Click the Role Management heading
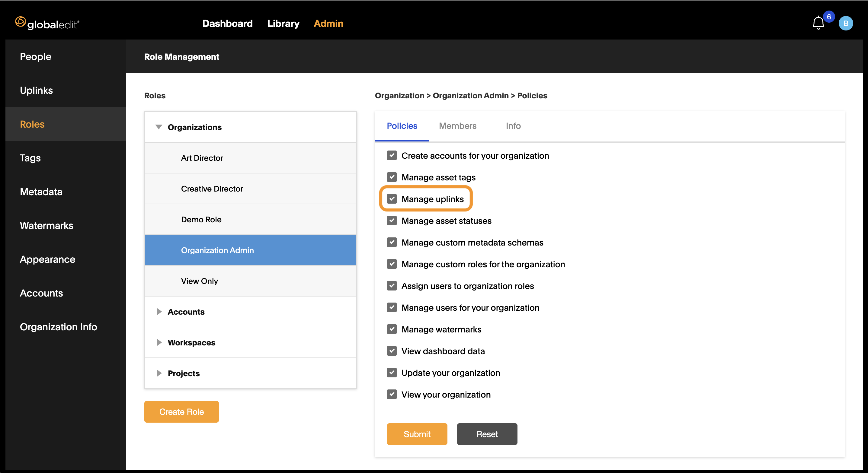Viewport: 868px width, 473px height. (x=182, y=56)
